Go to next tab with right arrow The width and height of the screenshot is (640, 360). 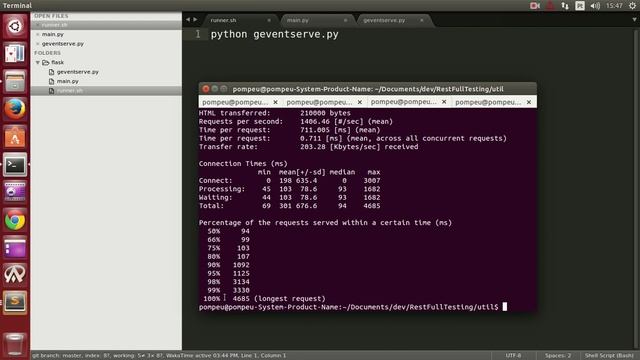click(x=195, y=20)
